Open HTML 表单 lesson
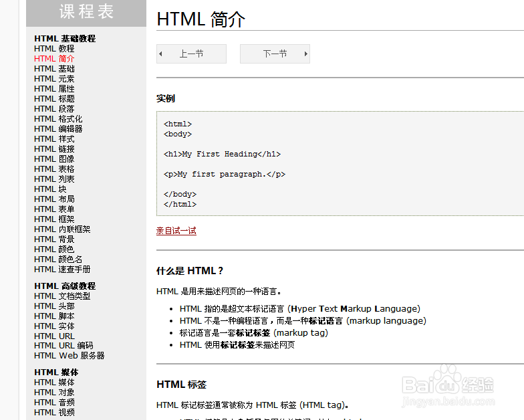This screenshot has height=420, width=524. click(x=54, y=209)
